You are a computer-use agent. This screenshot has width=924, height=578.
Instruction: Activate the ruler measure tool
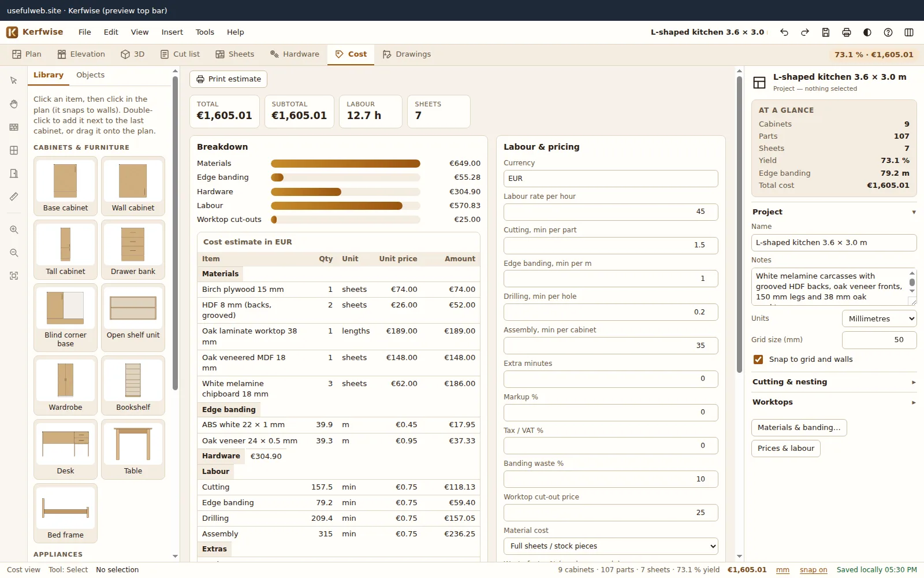[x=14, y=197]
